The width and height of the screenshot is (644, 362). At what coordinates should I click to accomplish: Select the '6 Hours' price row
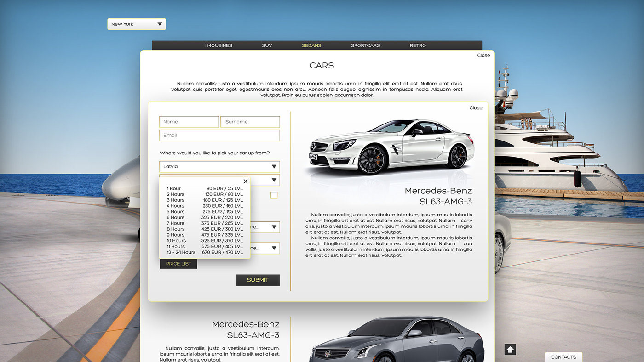point(205,217)
